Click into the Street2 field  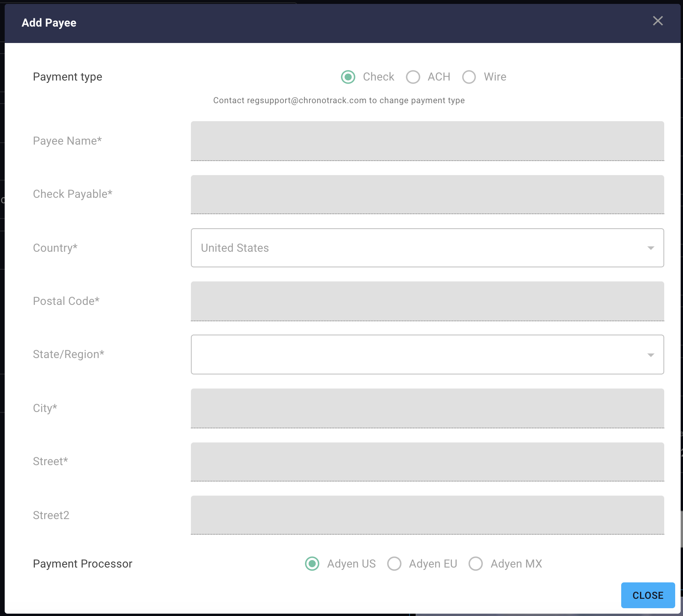[x=427, y=515]
